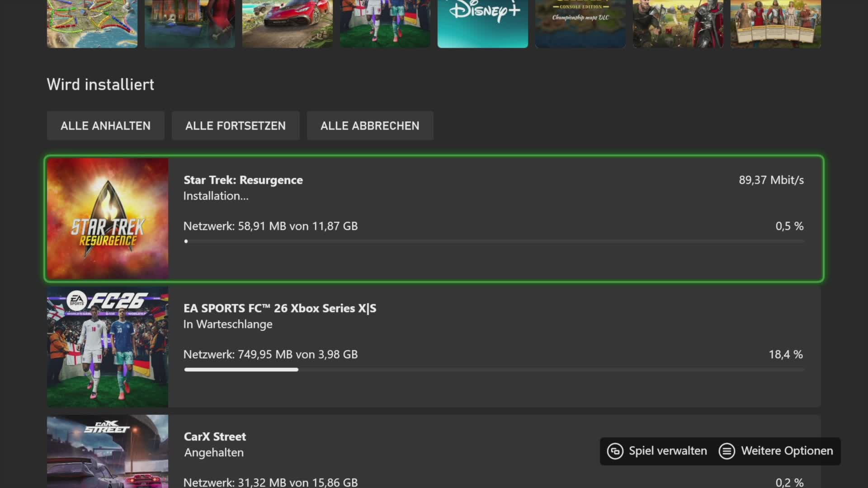Click the 0,5 % progress value

click(790, 226)
